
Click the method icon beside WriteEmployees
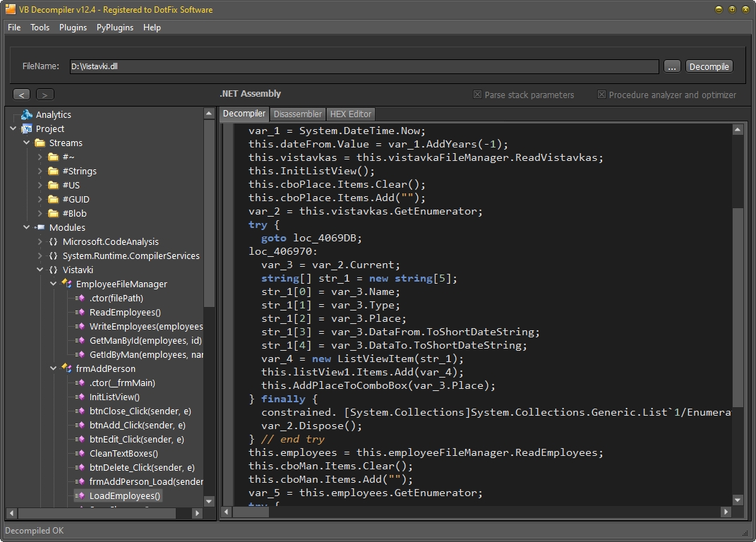(x=80, y=327)
